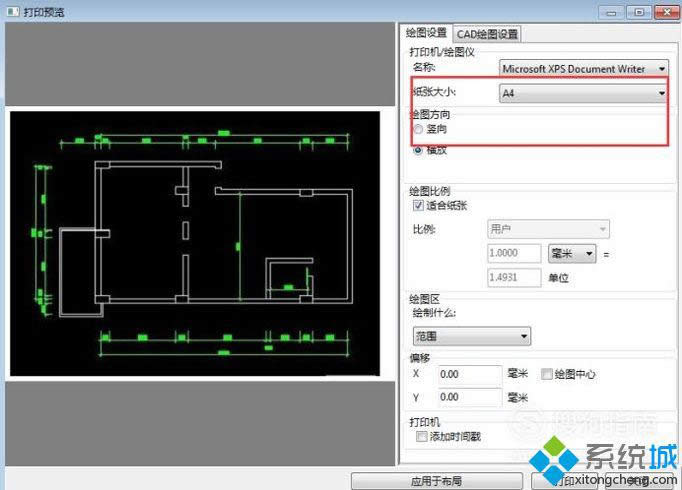Open the 毫米 unit dropdown
The width and height of the screenshot is (682, 490).
click(x=572, y=253)
